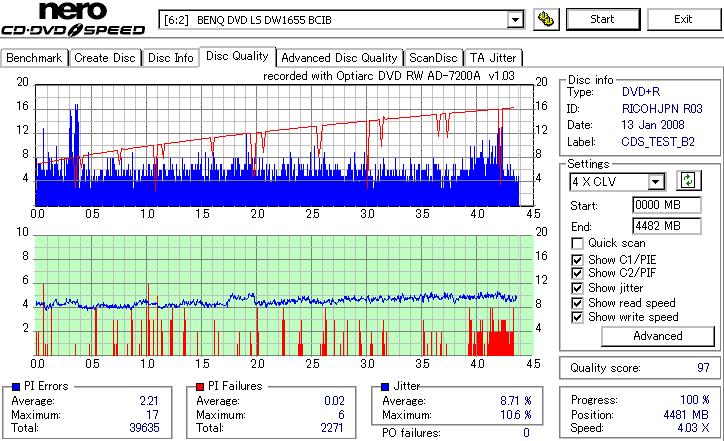Click the Start button
Screen dimensions: 724x441
[x=603, y=19]
